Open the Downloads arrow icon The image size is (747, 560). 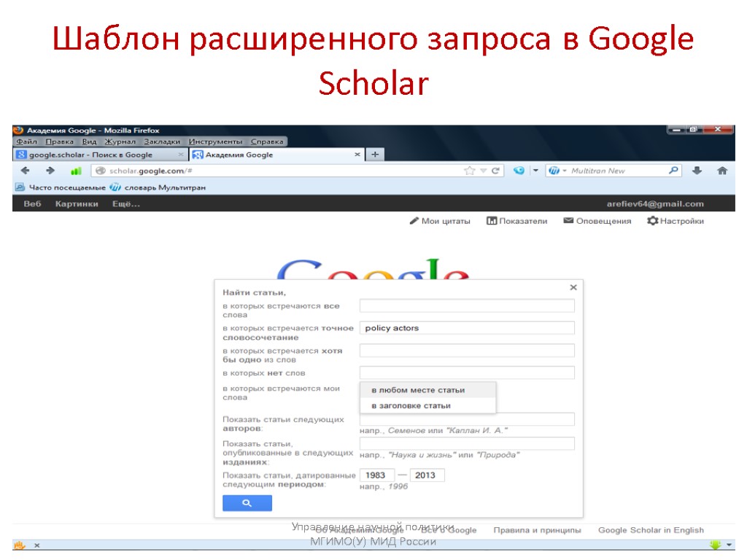pos(697,171)
